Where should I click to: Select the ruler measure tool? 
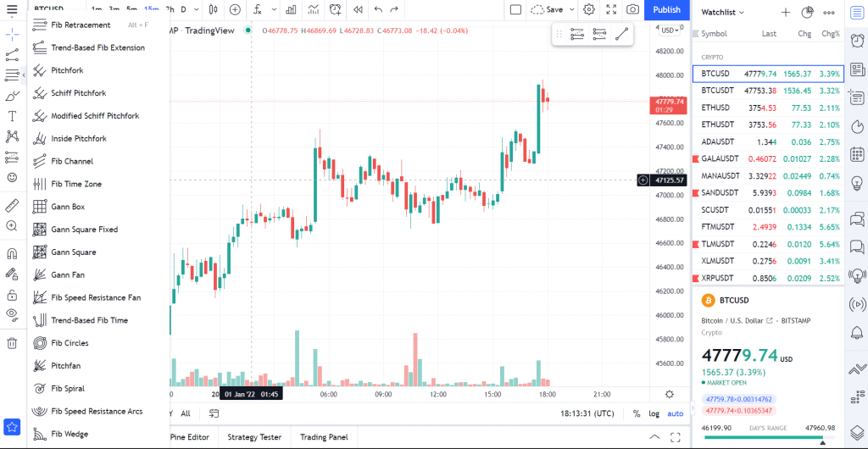point(12,206)
